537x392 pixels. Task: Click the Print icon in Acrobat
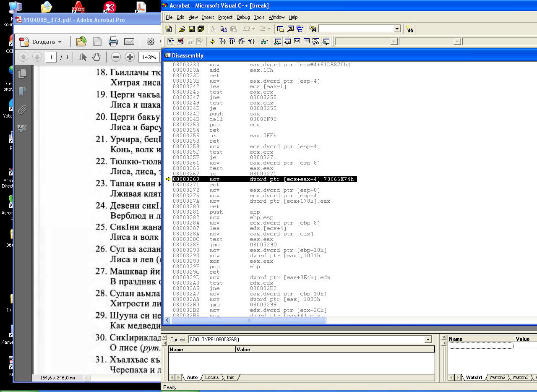click(113, 42)
